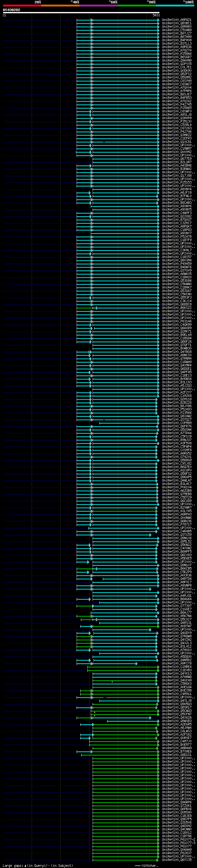Viewport: 197px width, 868px height.
Task: Select UniRef100_B0WB30 label
Action: point(177,349)
